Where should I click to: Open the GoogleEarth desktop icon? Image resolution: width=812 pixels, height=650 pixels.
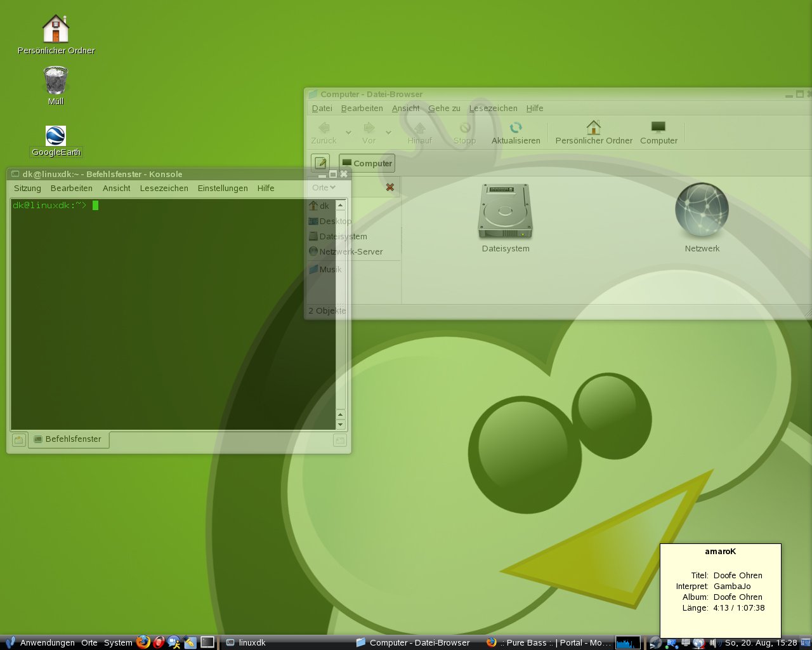(x=56, y=136)
